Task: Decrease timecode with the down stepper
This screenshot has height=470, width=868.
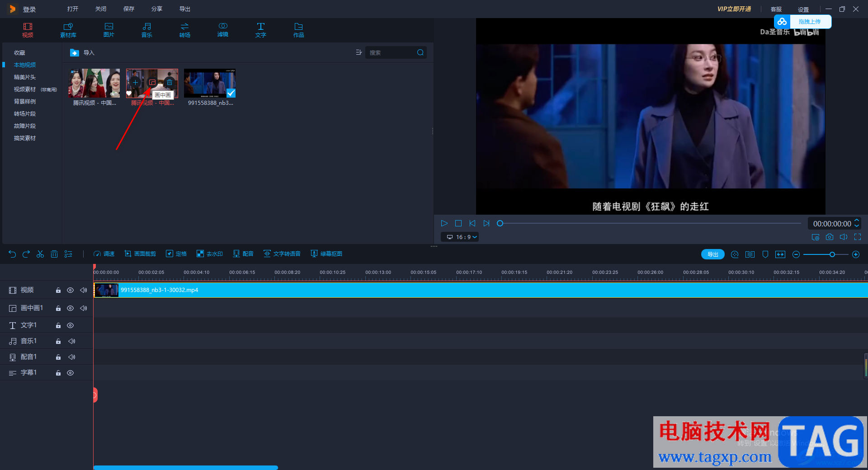Action: (856, 226)
